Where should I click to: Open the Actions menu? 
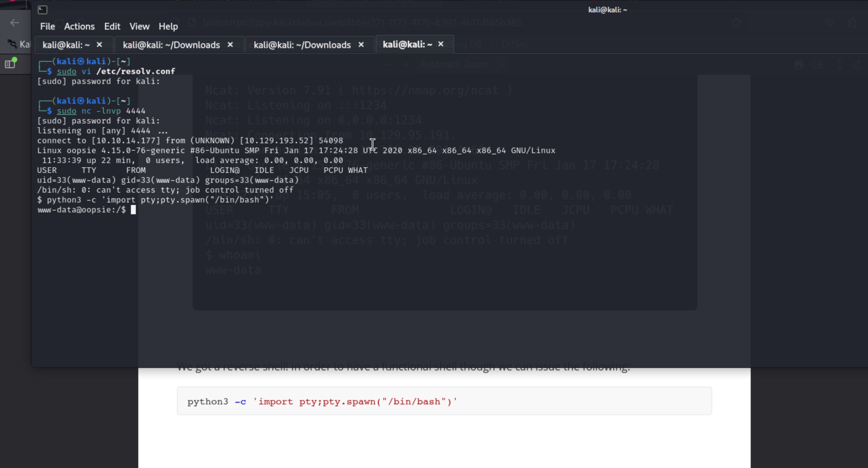pos(79,26)
